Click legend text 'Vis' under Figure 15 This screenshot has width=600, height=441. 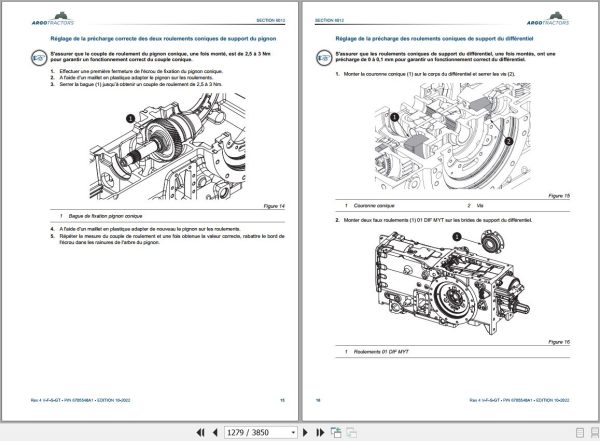[480, 206]
